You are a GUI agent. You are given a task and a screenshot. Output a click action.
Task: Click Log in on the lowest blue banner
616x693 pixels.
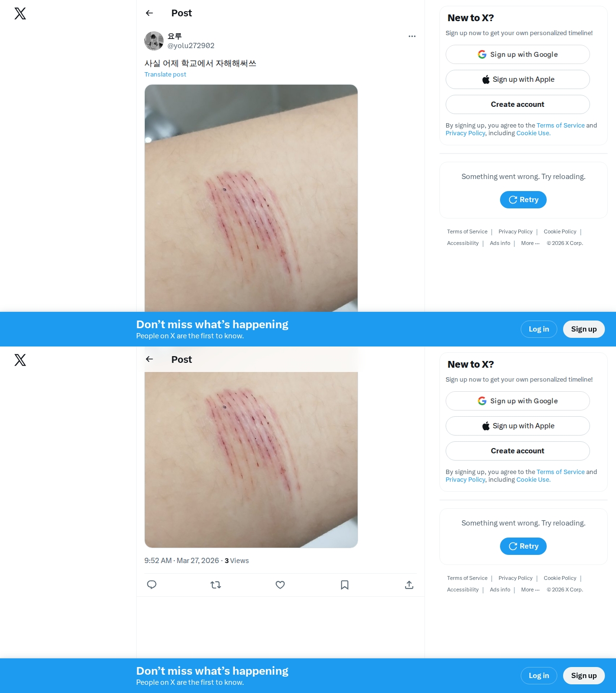(539, 676)
